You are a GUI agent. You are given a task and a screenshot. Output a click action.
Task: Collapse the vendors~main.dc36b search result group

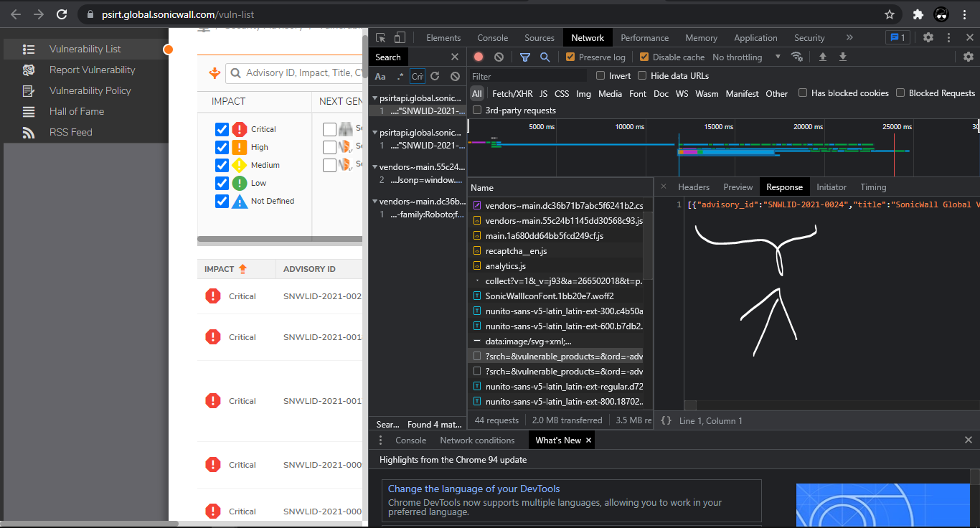click(x=374, y=202)
